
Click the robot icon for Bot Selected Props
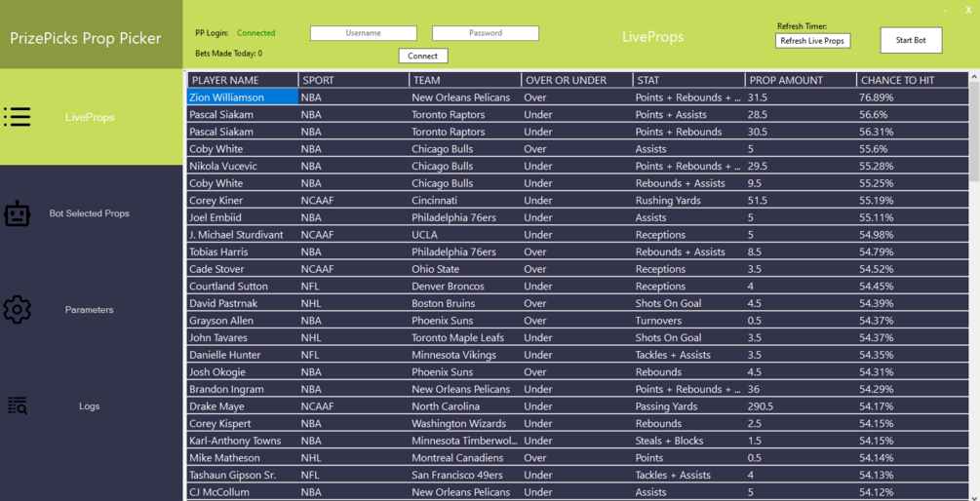[x=17, y=213]
